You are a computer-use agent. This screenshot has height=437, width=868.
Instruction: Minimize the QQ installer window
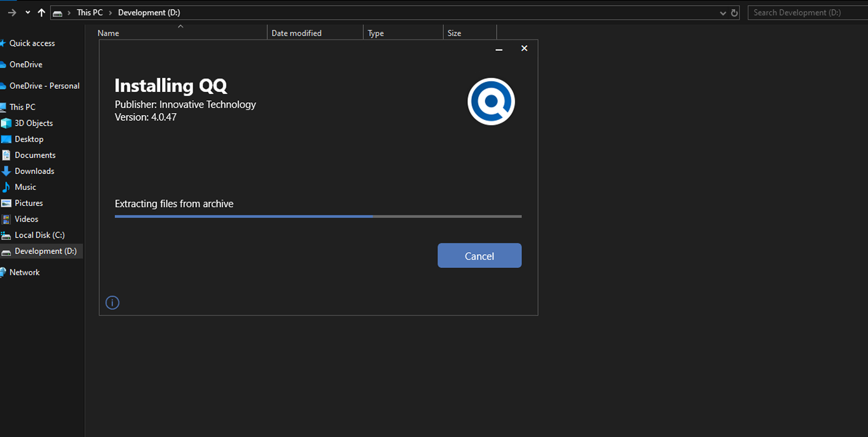click(x=499, y=49)
